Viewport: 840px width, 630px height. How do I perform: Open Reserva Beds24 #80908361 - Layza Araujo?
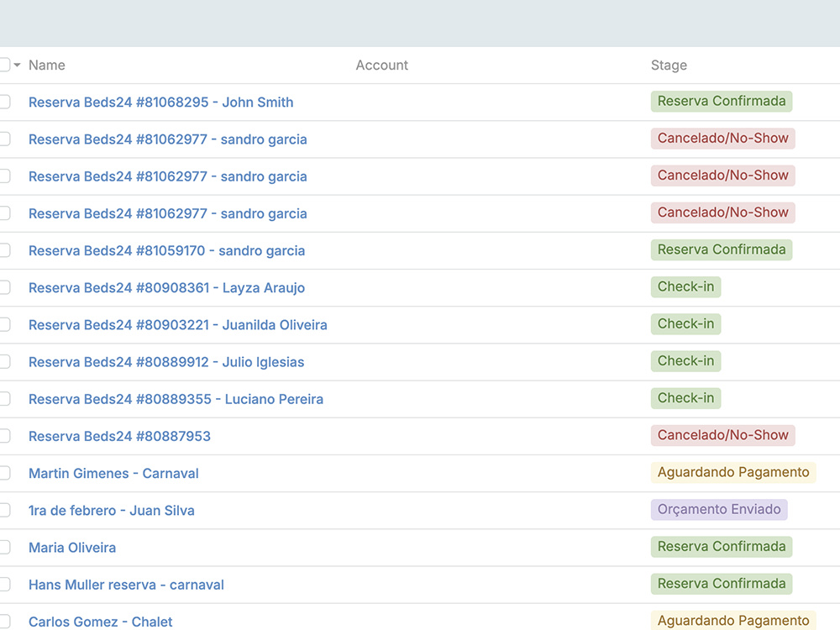coord(166,287)
